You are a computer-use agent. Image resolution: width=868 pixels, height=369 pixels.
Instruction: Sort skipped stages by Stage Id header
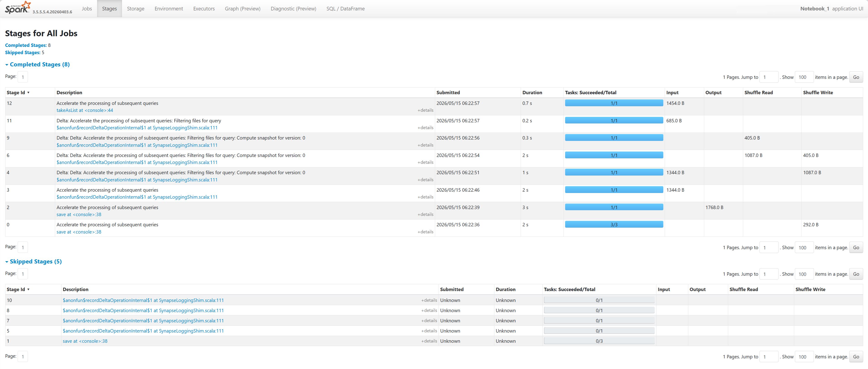(x=18, y=289)
